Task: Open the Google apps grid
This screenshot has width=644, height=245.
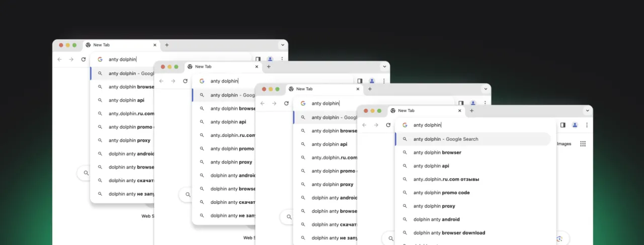Action: click(x=583, y=143)
